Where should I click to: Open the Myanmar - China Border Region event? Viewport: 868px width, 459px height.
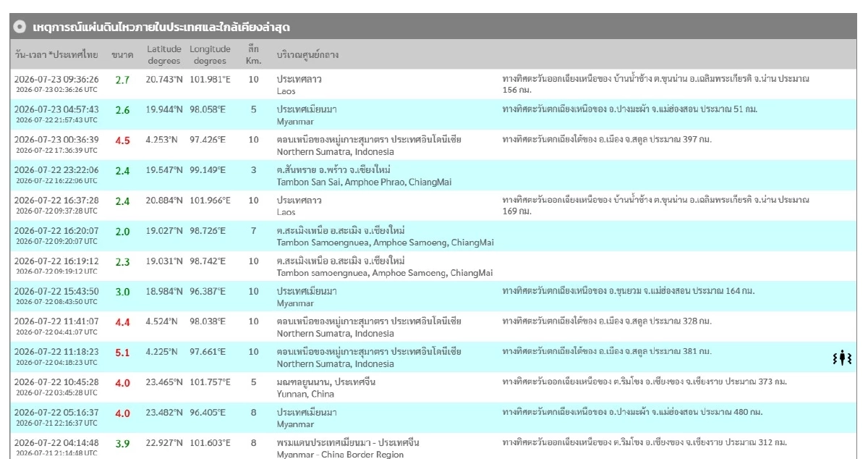433,446
